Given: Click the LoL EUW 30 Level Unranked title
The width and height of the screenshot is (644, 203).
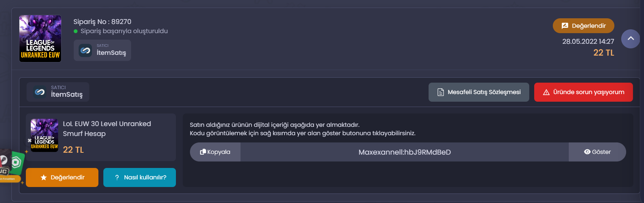Looking at the screenshot, I should [x=107, y=129].
